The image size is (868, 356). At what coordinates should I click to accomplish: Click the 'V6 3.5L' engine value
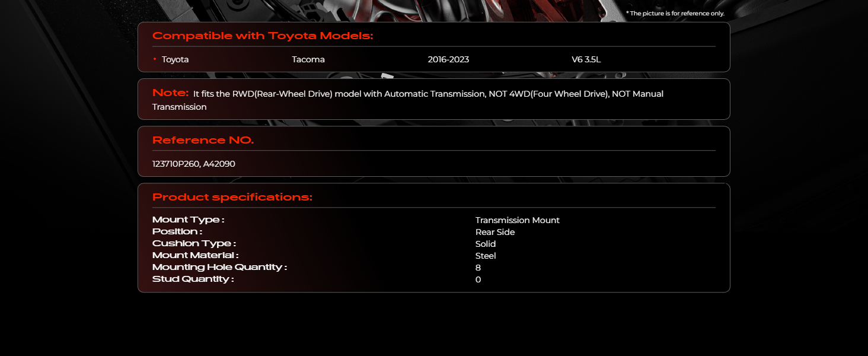[x=586, y=59]
